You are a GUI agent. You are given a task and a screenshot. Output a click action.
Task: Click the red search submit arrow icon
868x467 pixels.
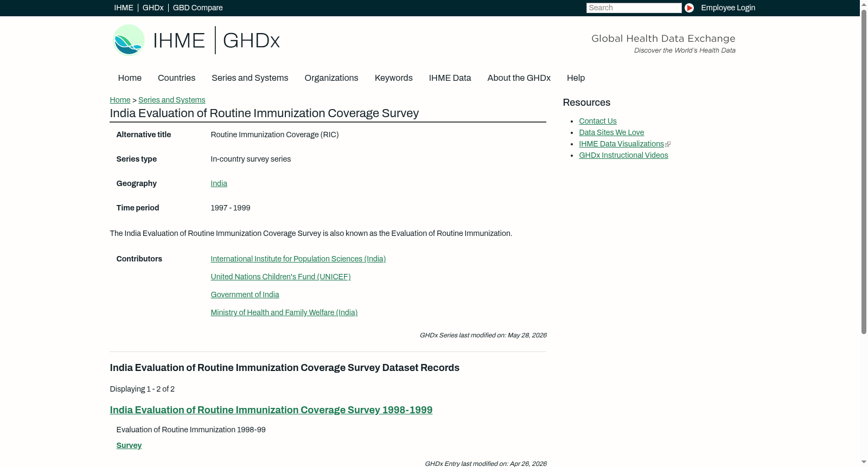689,8
